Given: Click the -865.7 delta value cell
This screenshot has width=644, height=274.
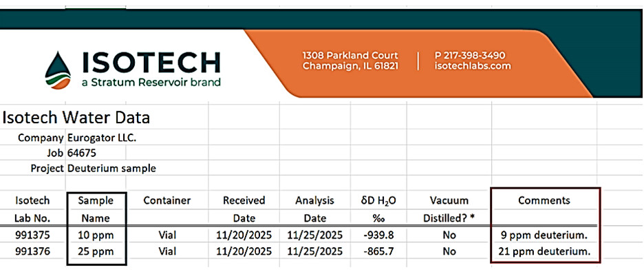Looking at the screenshot, I should point(378,251).
